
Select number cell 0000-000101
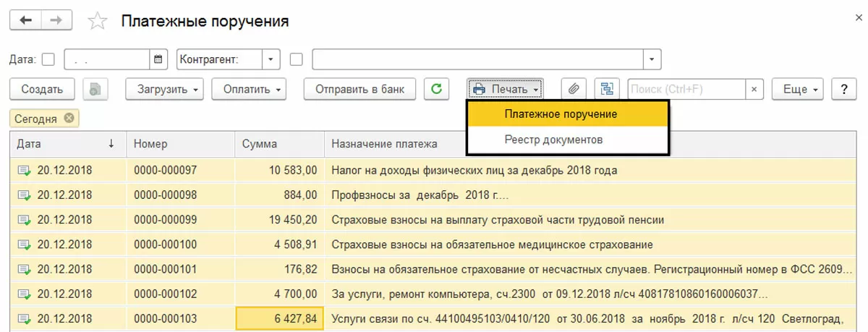pyautogui.click(x=180, y=269)
